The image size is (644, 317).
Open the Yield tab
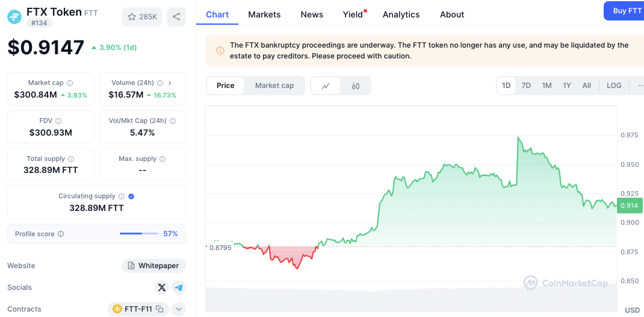[x=353, y=15]
